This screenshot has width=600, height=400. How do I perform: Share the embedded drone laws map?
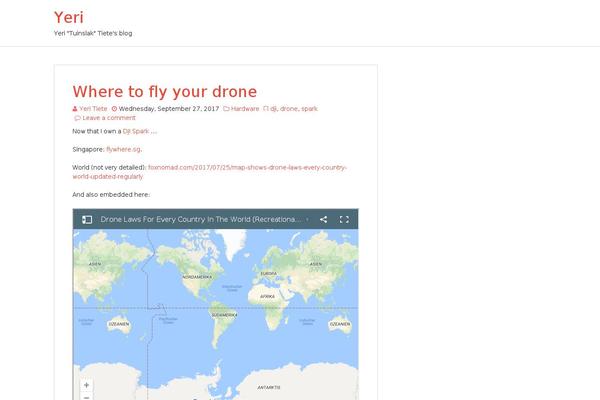click(323, 219)
